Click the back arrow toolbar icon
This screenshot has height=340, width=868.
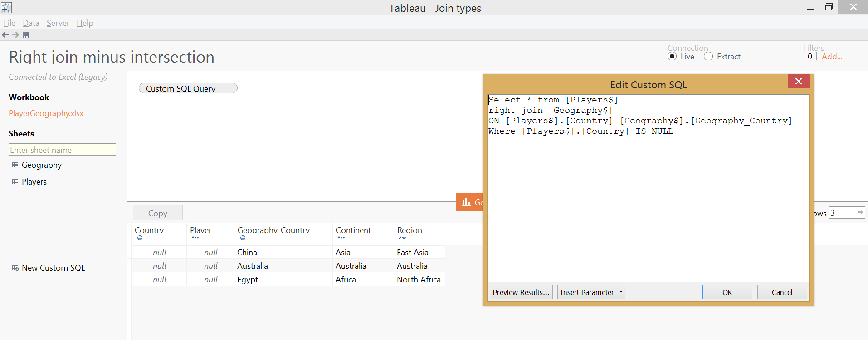click(5, 35)
